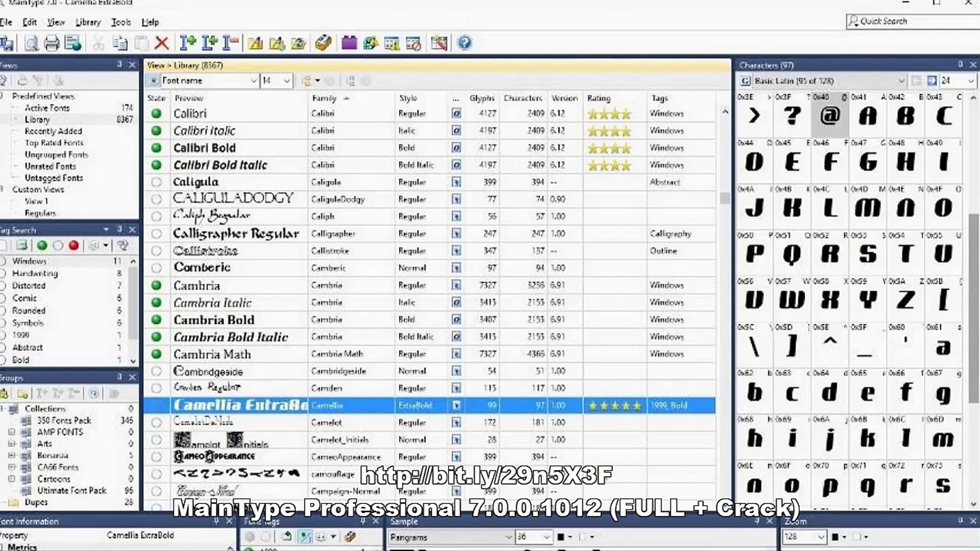Toggle active state circle for Caligula font

coord(157,182)
